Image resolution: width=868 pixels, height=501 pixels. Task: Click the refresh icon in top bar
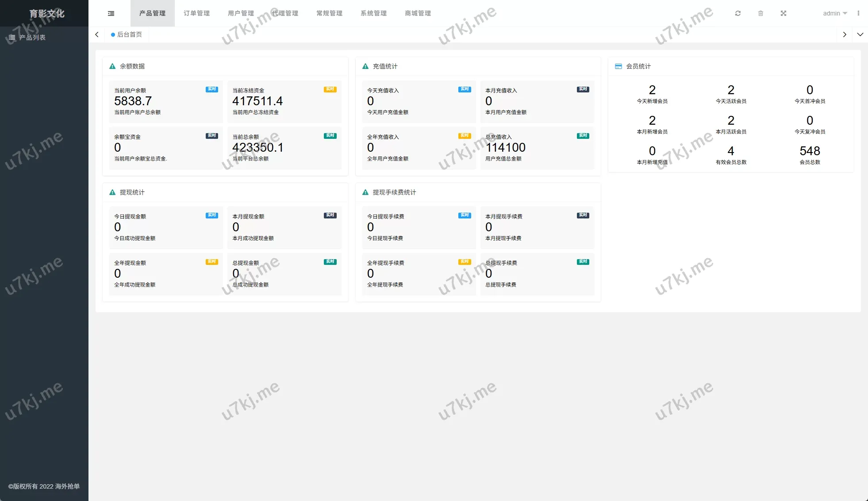click(738, 13)
